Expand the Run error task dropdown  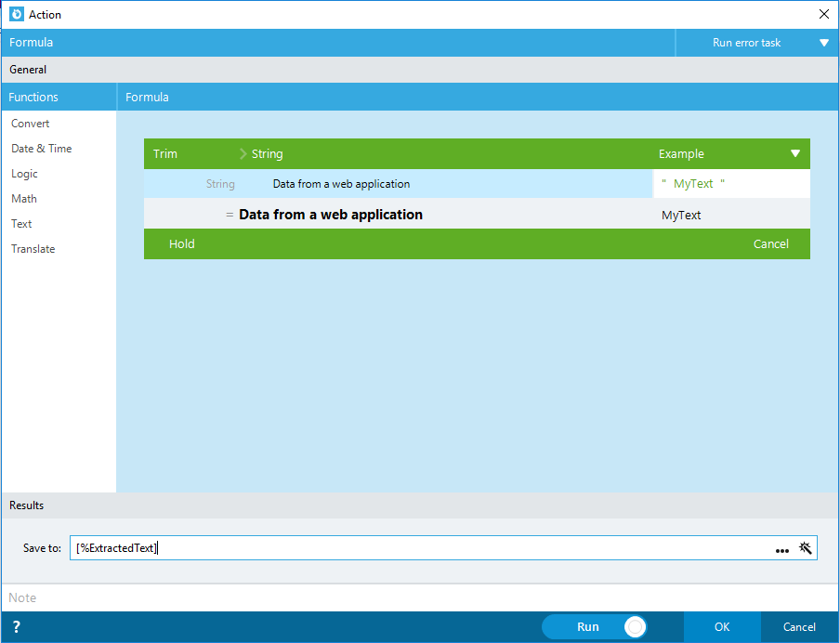[824, 43]
